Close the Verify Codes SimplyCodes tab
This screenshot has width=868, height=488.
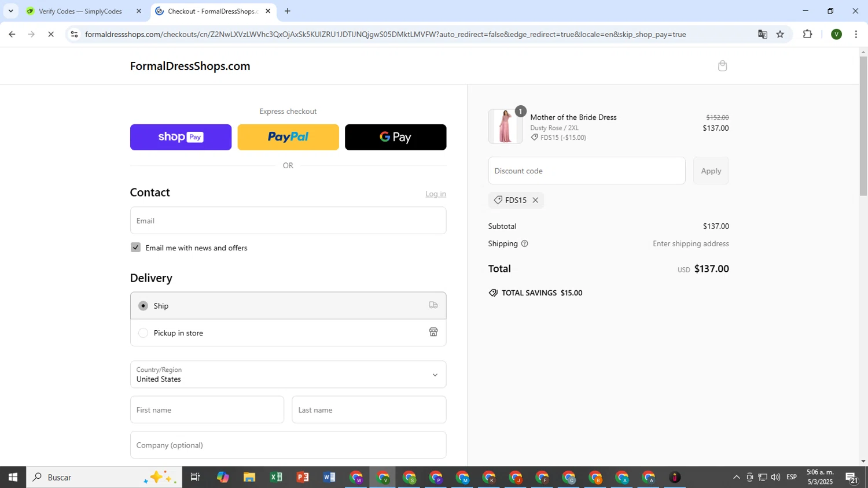tap(138, 11)
